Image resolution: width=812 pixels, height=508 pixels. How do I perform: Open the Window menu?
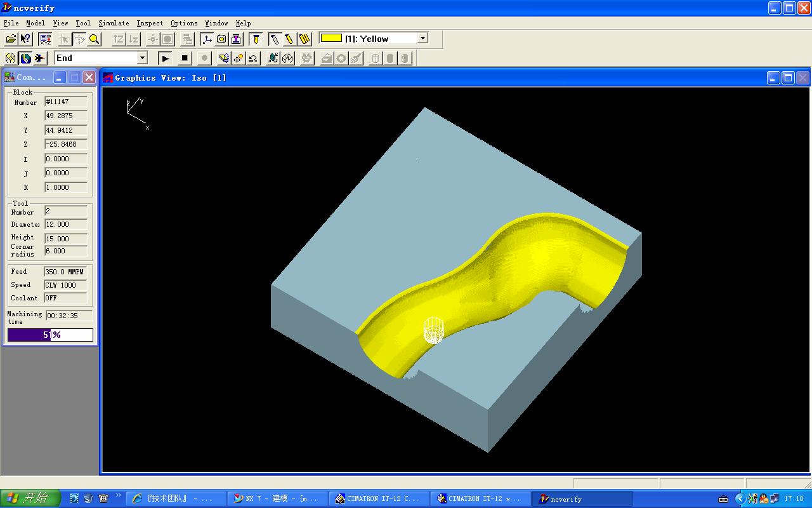(x=216, y=23)
